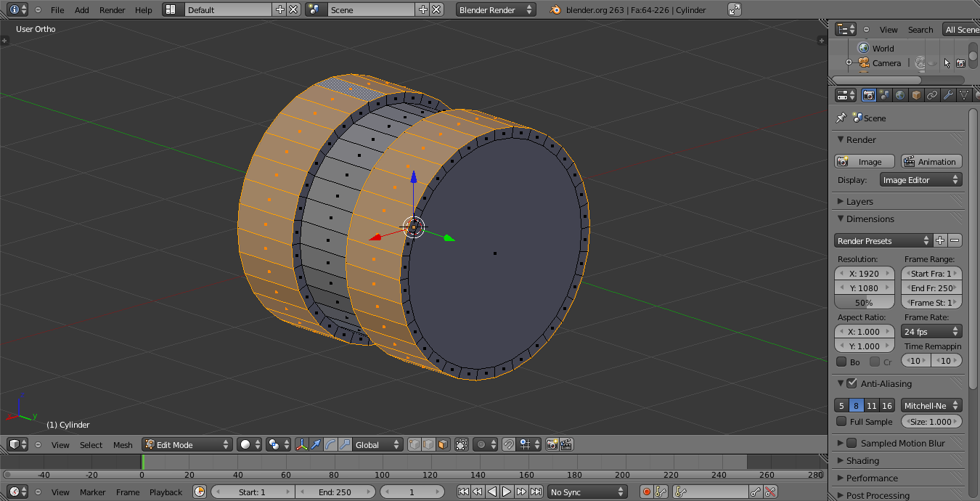Open the Image Editor display dropdown

[920, 179]
